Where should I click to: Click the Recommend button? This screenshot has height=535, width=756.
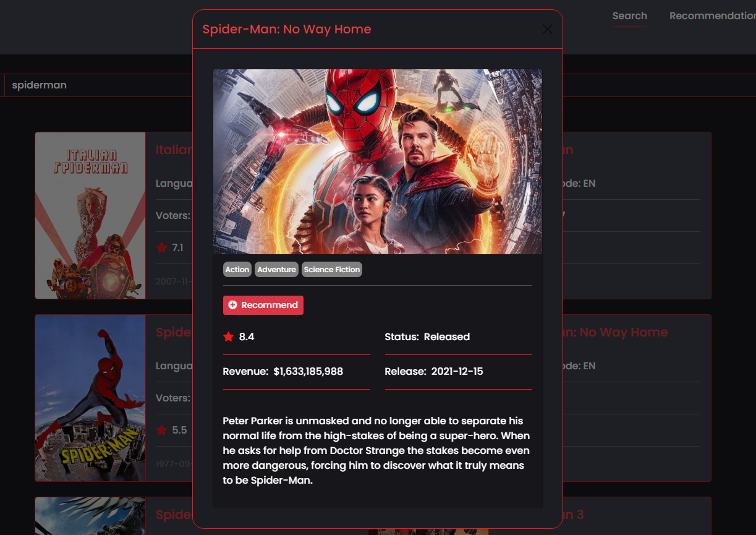[x=263, y=305]
